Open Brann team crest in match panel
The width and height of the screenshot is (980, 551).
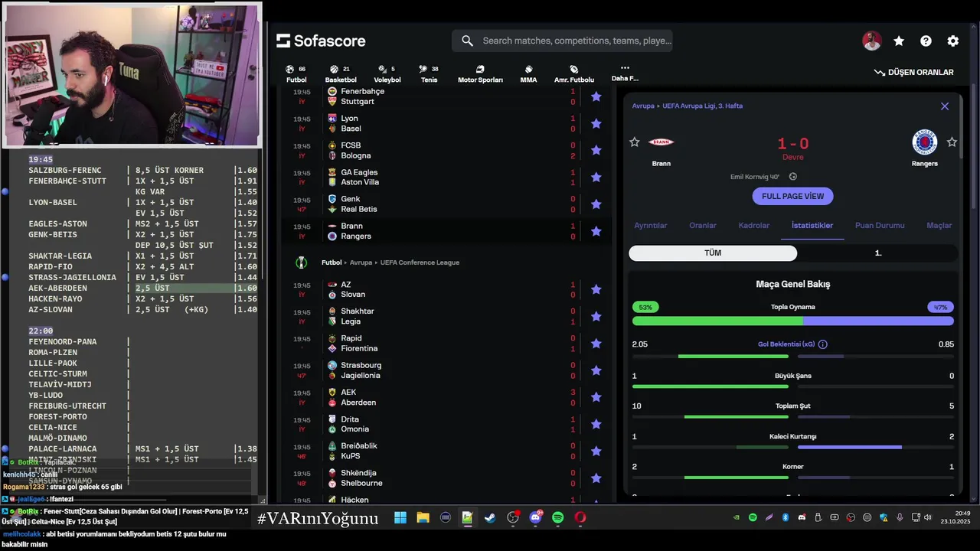(x=661, y=142)
